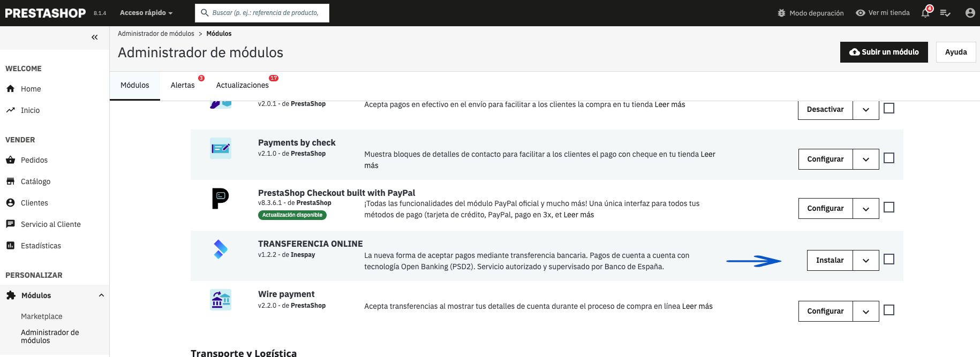980x357 pixels.
Task: Switch to the Alertas tab
Action: pyautogui.click(x=183, y=85)
